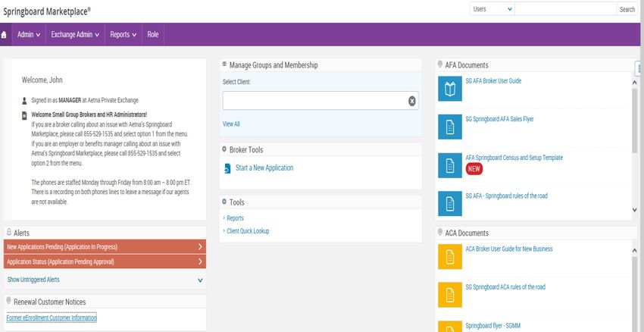Open the Users search category dropdown

coord(492,9)
